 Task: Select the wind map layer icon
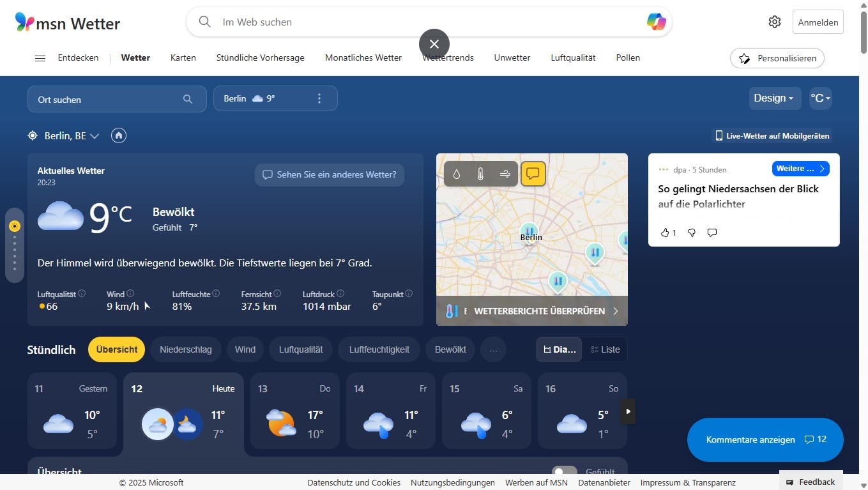(x=505, y=174)
